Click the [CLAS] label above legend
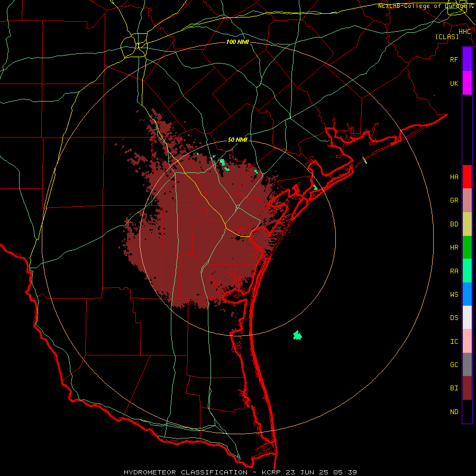The image size is (476, 476). tap(447, 36)
